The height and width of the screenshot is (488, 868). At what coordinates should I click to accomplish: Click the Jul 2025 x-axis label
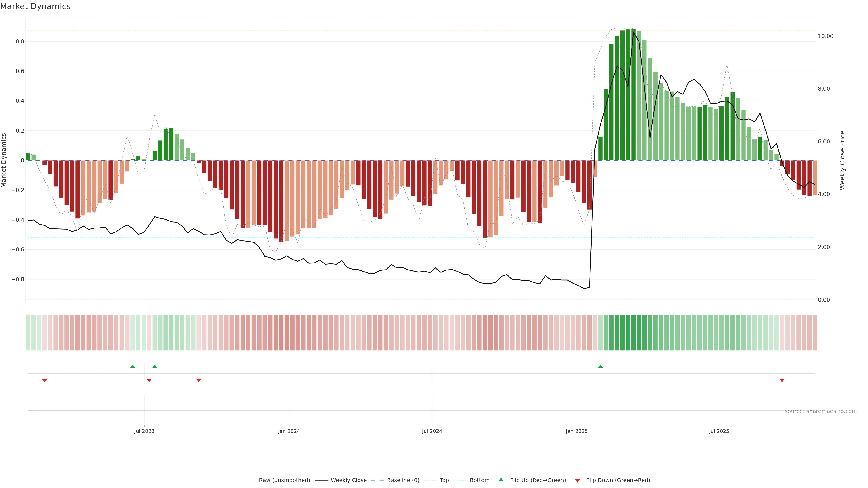(x=719, y=431)
